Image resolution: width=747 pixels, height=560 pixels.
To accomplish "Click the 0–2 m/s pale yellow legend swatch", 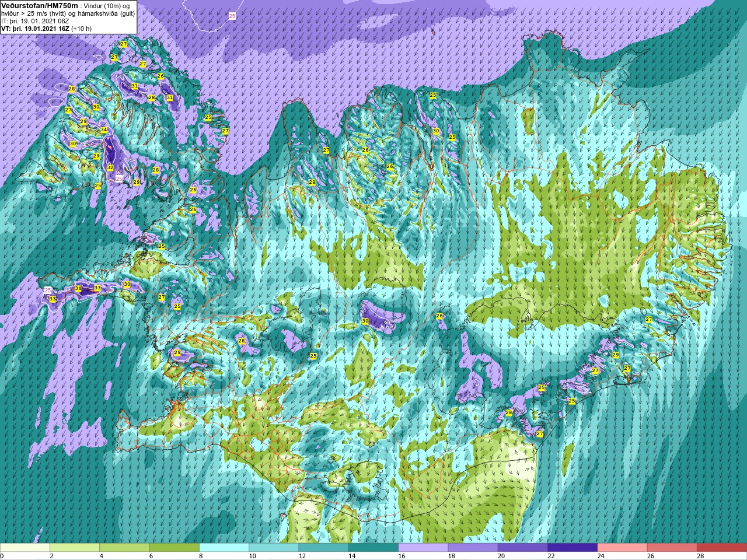I will tap(25, 548).
